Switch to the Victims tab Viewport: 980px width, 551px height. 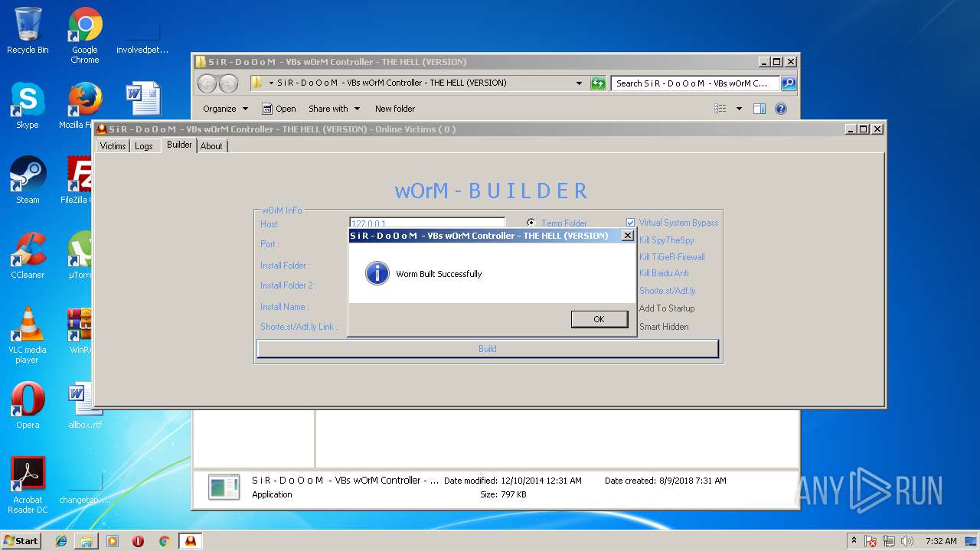point(113,146)
